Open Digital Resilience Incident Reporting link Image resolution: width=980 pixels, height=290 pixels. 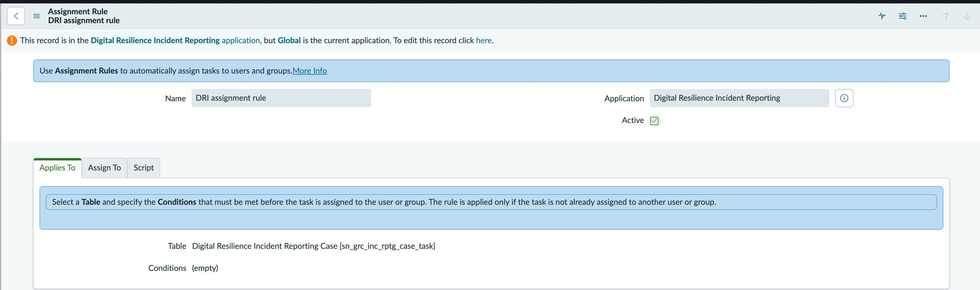pos(155,40)
